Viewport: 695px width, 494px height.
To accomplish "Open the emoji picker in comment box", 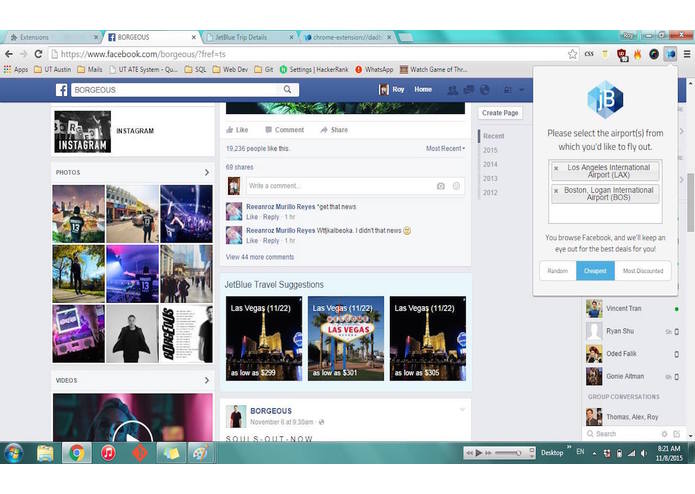I will [x=456, y=186].
